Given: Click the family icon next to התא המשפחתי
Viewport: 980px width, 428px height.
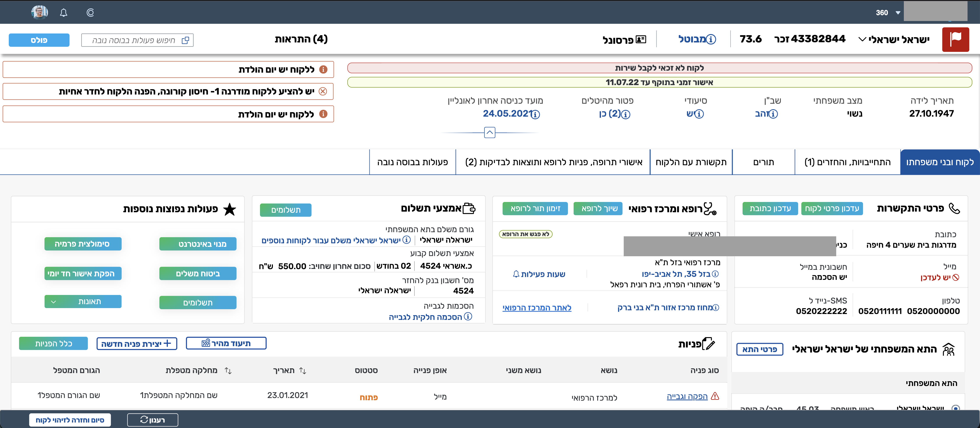Looking at the screenshot, I should (x=948, y=349).
